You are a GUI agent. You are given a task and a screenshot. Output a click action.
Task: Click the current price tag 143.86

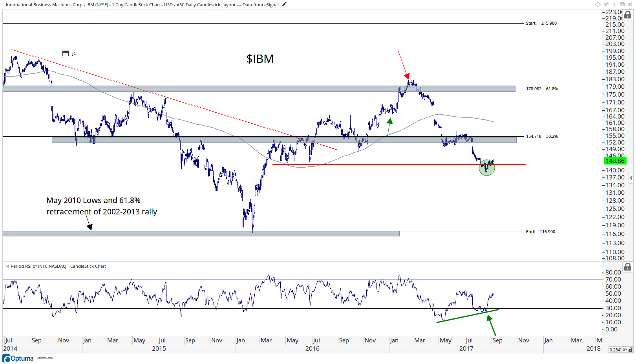[614, 161]
